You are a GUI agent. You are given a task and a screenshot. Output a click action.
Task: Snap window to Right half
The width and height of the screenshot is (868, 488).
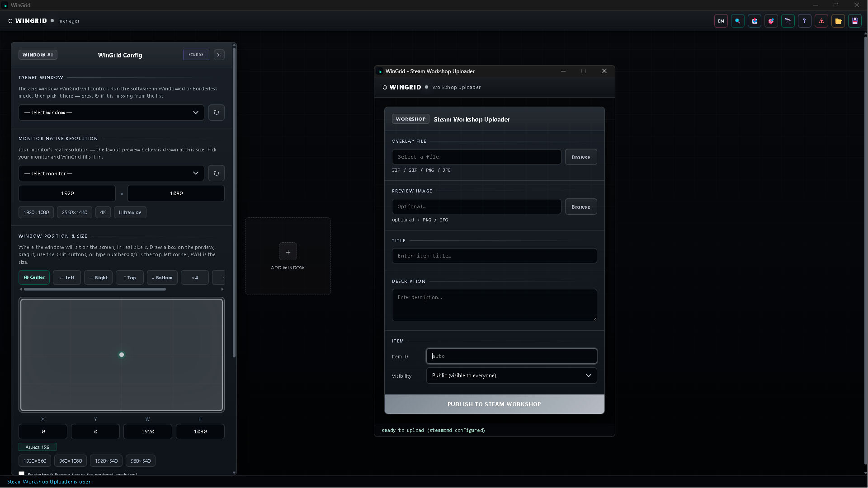[x=98, y=277]
